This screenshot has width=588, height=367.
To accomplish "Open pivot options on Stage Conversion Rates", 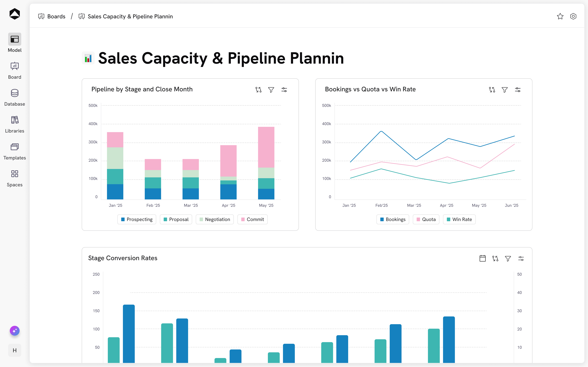I will [495, 259].
